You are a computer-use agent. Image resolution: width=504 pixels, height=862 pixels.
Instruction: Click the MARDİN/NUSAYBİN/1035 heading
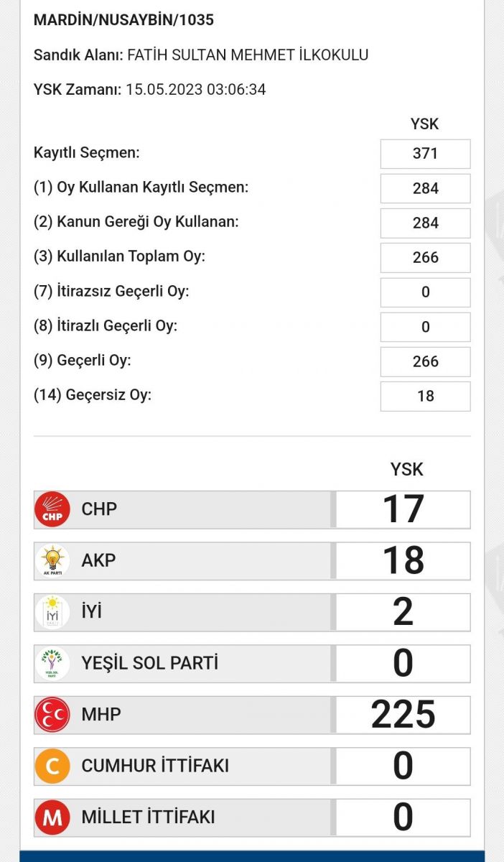(x=123, y=20)
